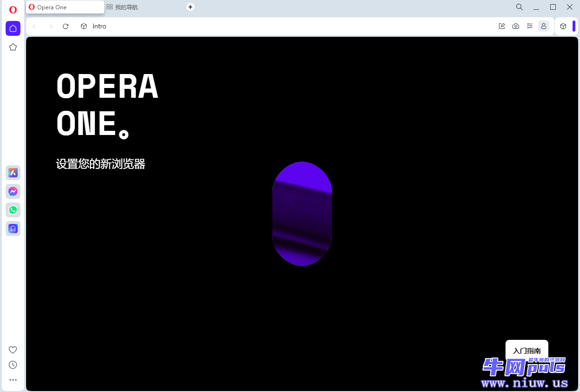Open sidebar setup three-dots menu

pyautogui.click(x=13, y=380)
